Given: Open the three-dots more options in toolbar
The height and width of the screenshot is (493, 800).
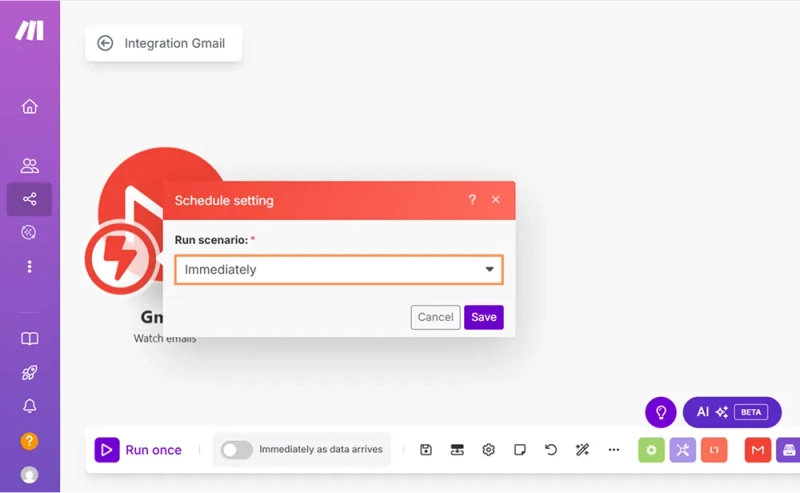Looking at the screenshot, I should click(614, 450).
